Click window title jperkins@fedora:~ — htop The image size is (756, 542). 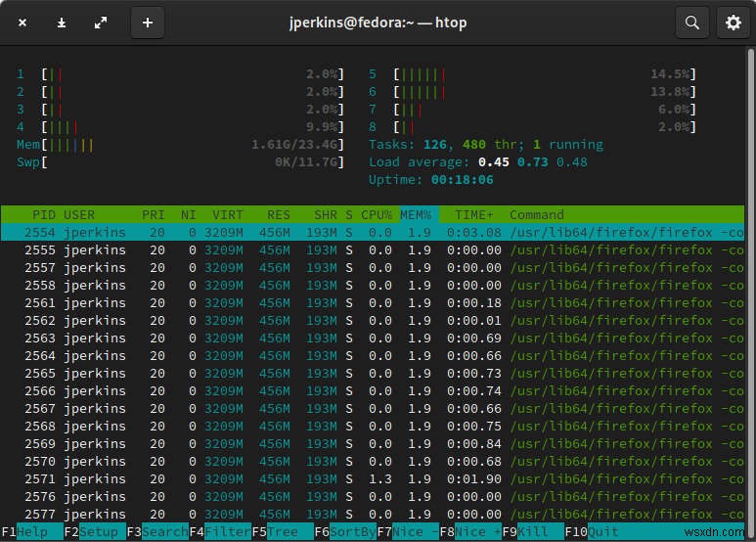[378, 23]
